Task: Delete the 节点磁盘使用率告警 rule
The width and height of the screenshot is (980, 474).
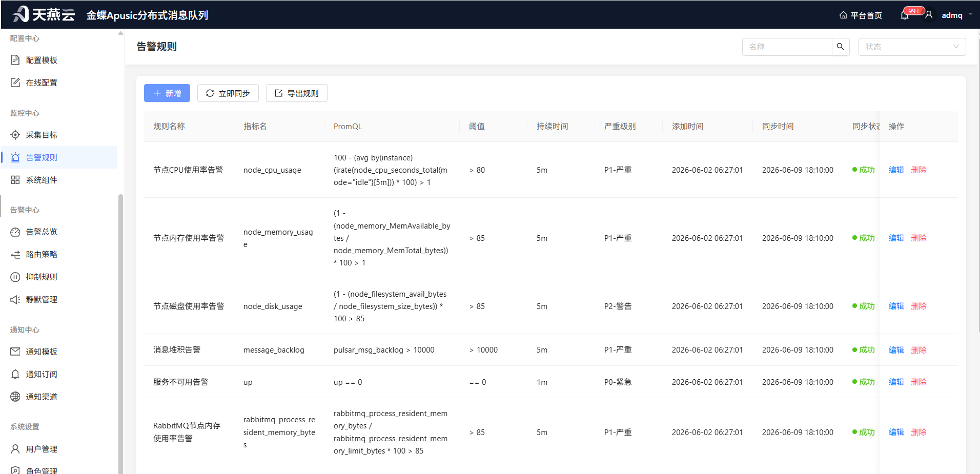Action: tap(918, 306)
